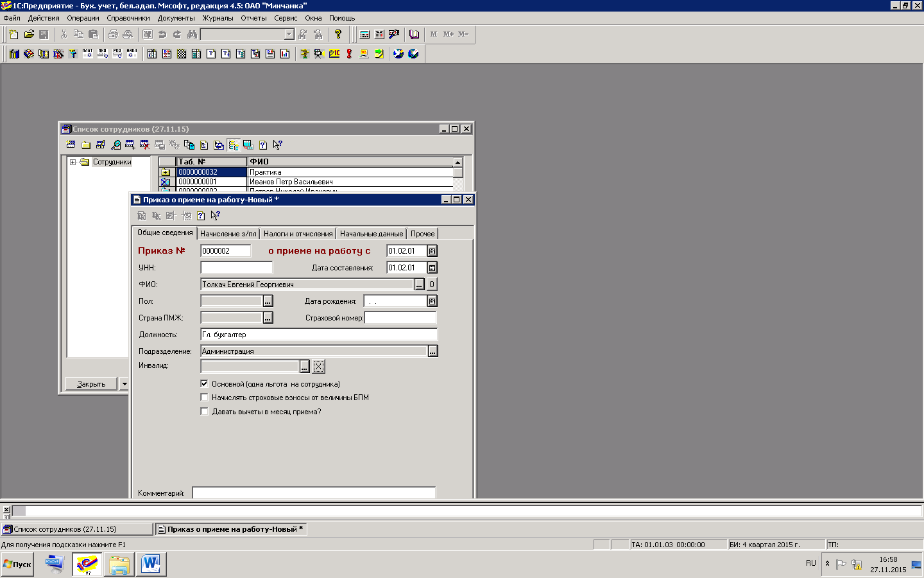Open the file explorer taskbar icon
This screenshot has width=924, height=578.
tap(119, 565)
